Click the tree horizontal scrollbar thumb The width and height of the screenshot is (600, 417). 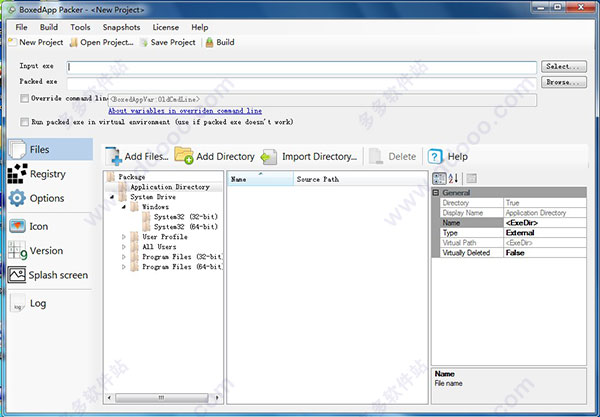pos(161,397)
